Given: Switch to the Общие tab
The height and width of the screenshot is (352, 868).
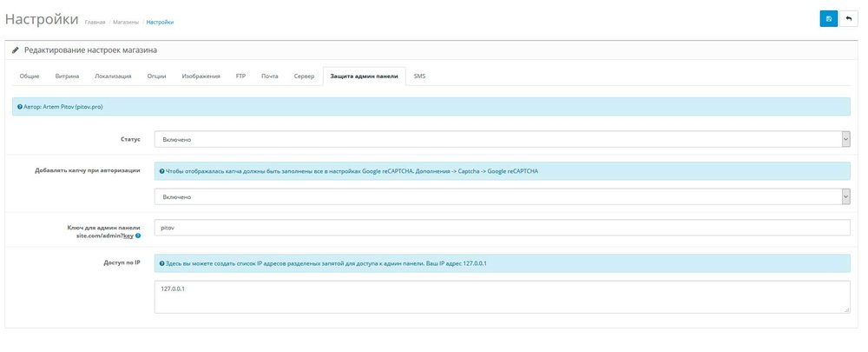Looking at the screenshot, I should (30, 76).
